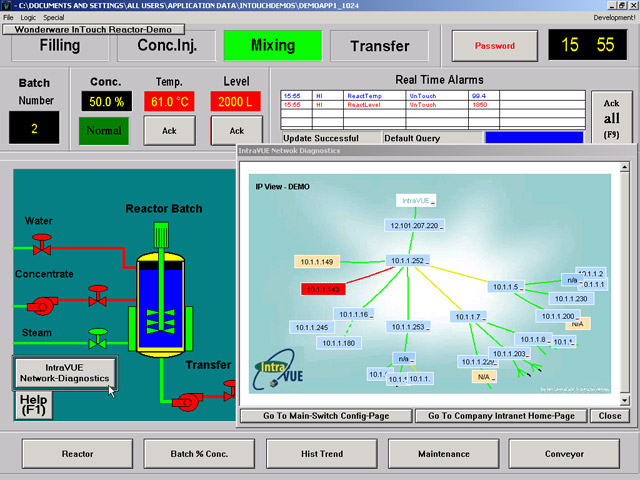Viewport: 640px width, 480px height.
Task: Open the Hist Trend screen
Action: tap(322, 454)
